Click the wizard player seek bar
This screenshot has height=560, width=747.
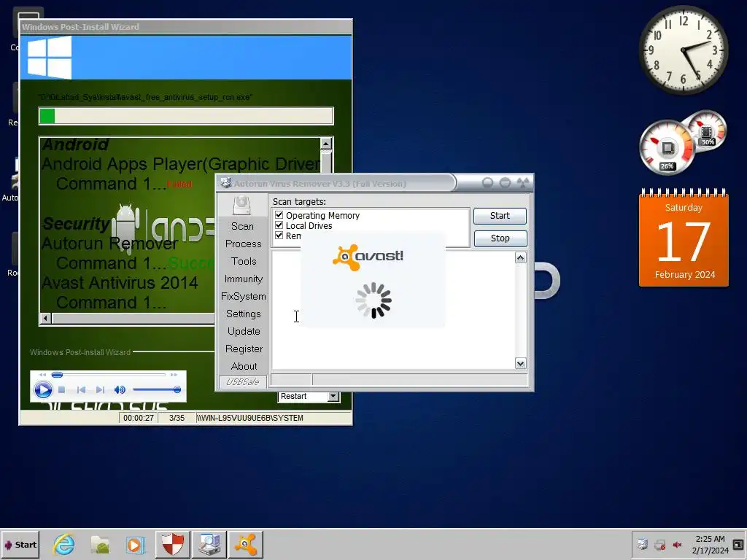tap(109, 375)
